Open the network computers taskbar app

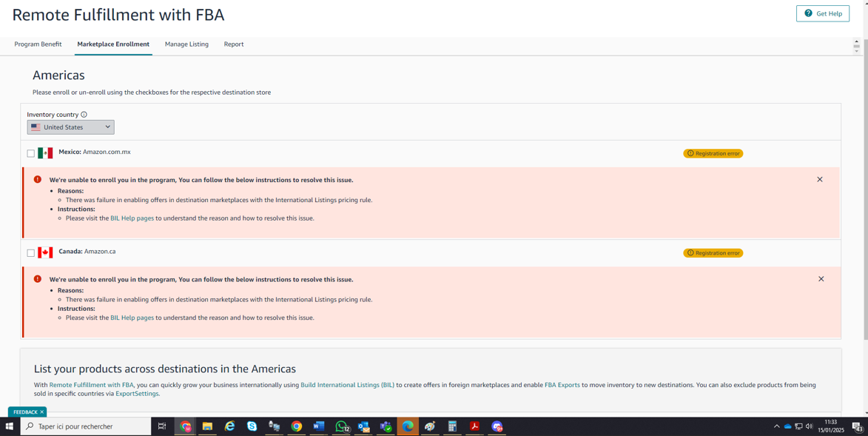274,426
